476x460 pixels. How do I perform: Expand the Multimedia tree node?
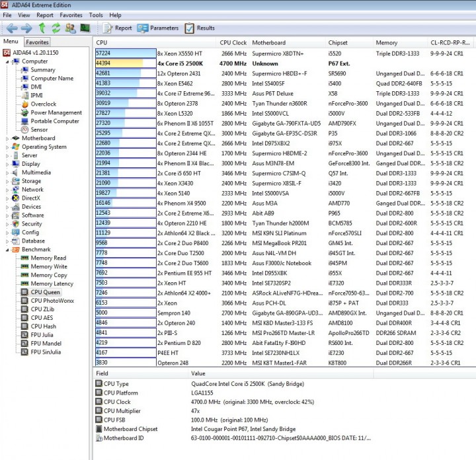click(7, 172)
